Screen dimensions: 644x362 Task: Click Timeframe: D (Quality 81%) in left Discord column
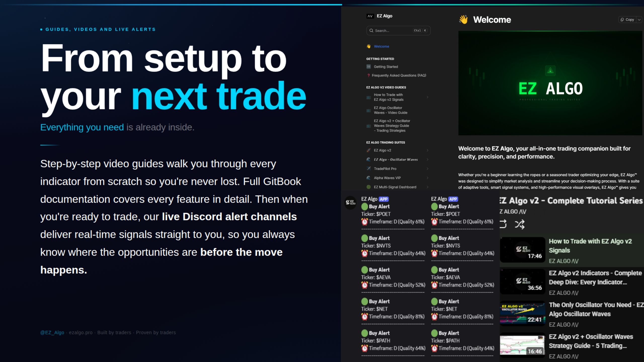click(396, 316)
